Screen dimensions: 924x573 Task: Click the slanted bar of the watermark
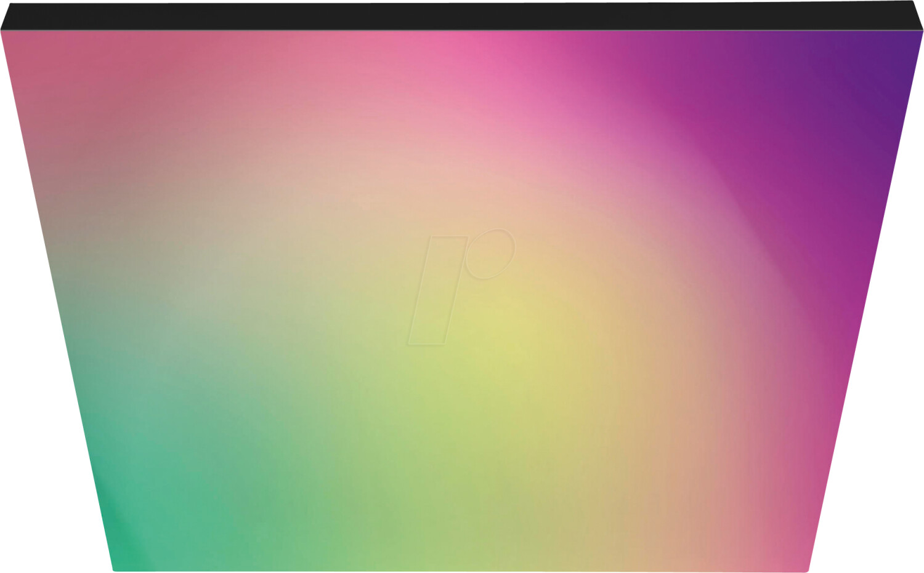(436, 291)
